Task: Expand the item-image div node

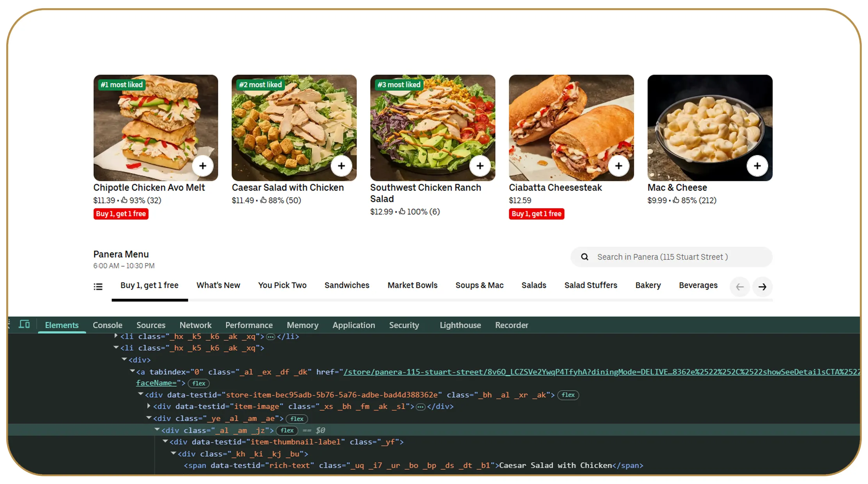Action: (149, 406)
